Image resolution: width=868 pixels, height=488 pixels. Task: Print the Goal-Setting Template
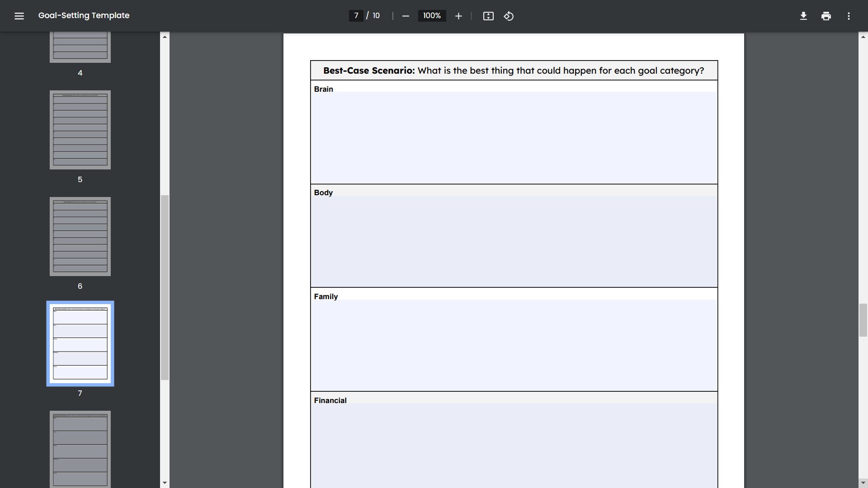[x=826, y=16]
